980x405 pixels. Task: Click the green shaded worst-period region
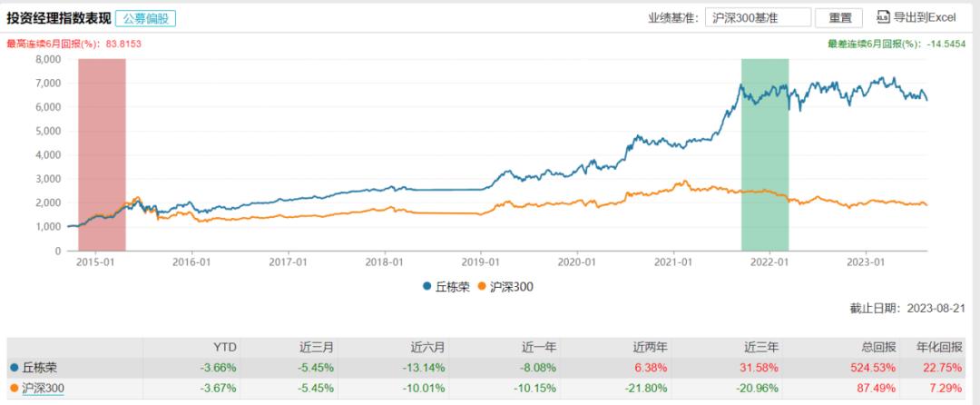pyautogui.click(x=765, y=154)
